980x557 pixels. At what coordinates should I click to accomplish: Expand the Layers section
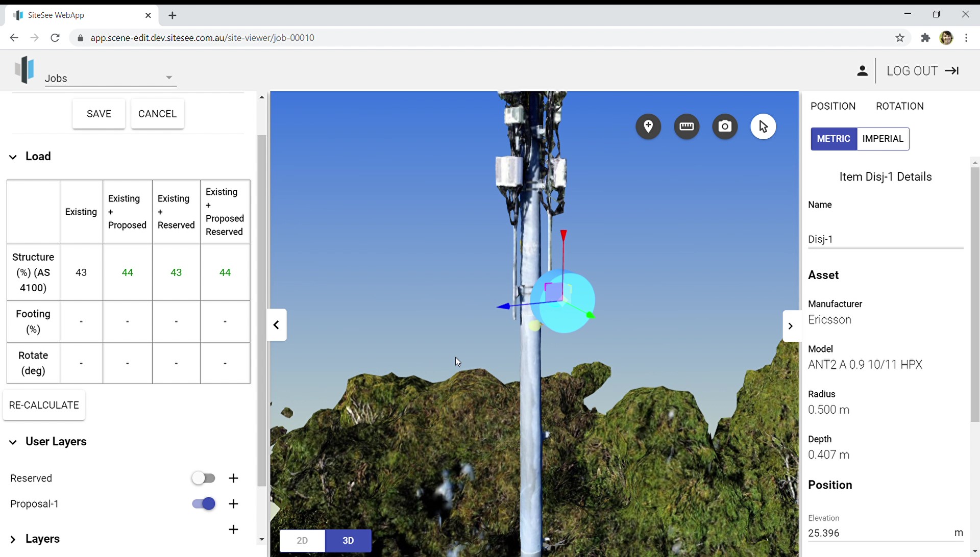coord(13,539)
